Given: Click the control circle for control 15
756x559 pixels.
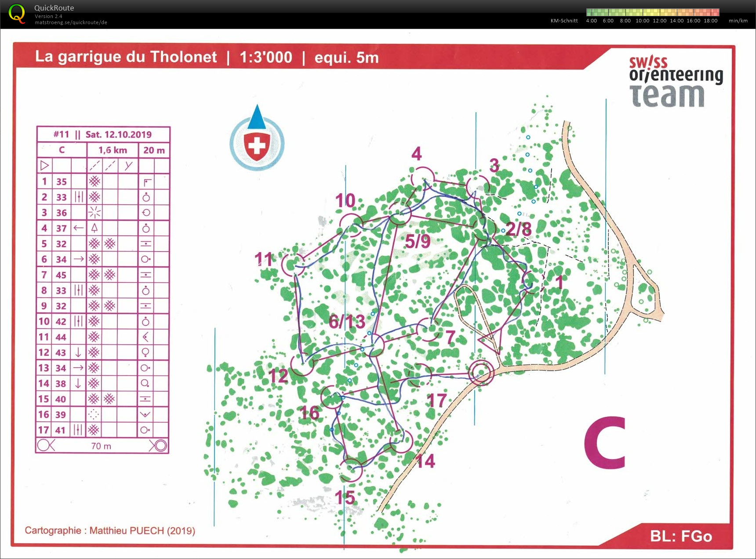Looking at the screenshot, I should pos(351,469).
